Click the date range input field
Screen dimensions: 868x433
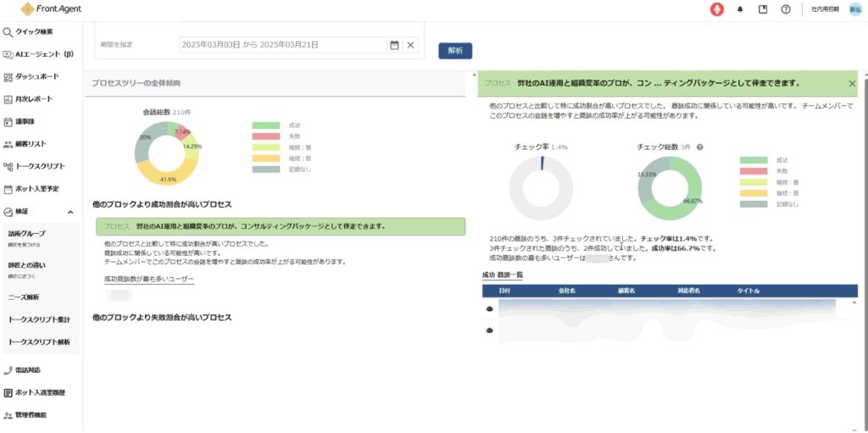[x=281, y=45]
